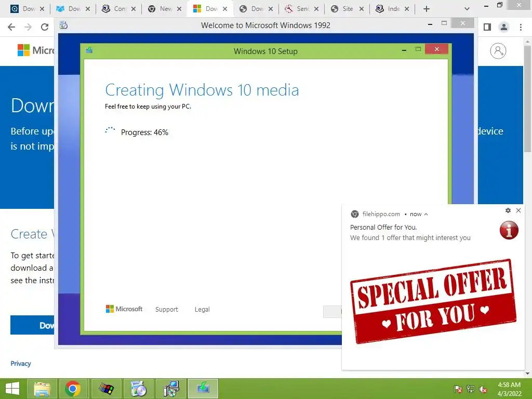Switch to the 'Send' tab
Viewport: 532px width, 399px height.
(303, 9)
